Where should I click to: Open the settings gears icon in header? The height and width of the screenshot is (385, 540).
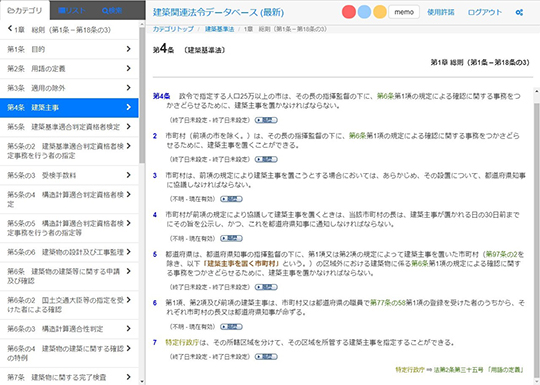click(x=519, y=12)
